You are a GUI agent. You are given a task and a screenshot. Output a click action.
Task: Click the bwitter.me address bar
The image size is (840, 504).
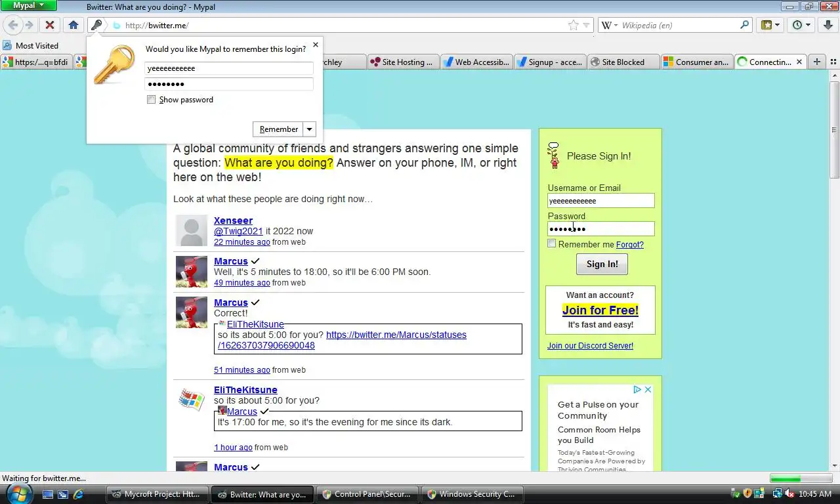pyautogui.click(x=341, y=25)
